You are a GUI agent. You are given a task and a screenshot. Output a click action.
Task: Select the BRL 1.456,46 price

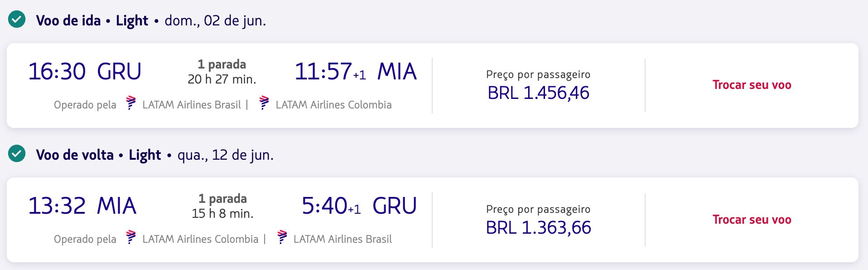538,93
